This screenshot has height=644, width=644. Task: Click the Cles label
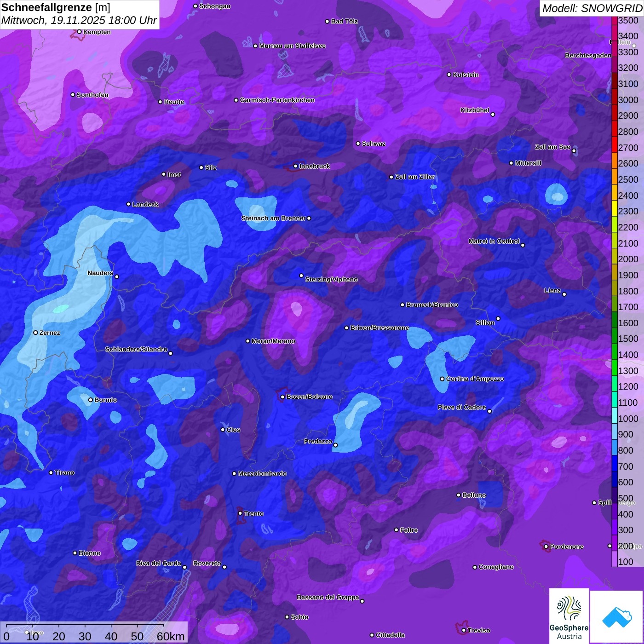pyautogui.click(x=233, y=430)
